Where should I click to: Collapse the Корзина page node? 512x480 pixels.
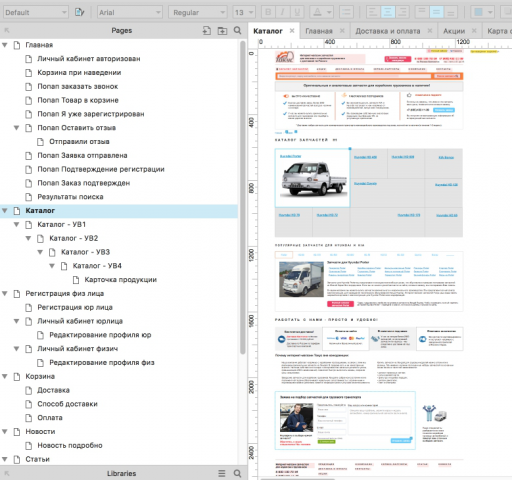tap(5, 376)
